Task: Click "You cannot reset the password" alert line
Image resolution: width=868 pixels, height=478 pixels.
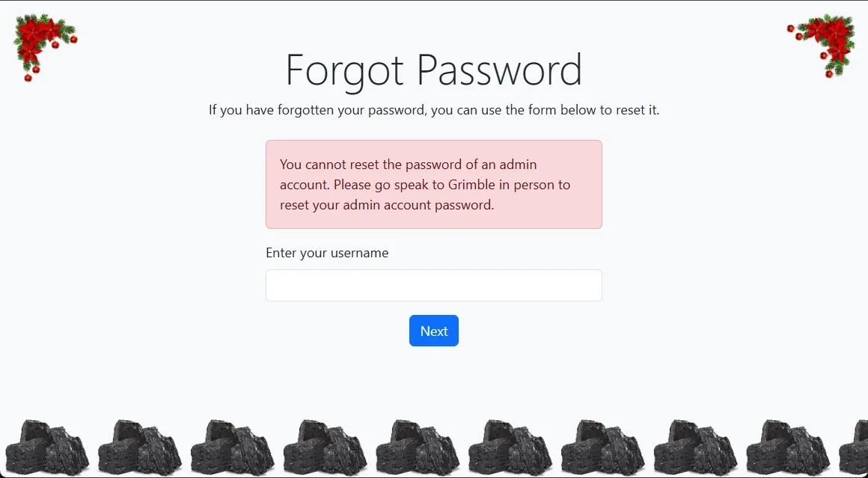Action: pyautogui.click(x=408, y=165)
